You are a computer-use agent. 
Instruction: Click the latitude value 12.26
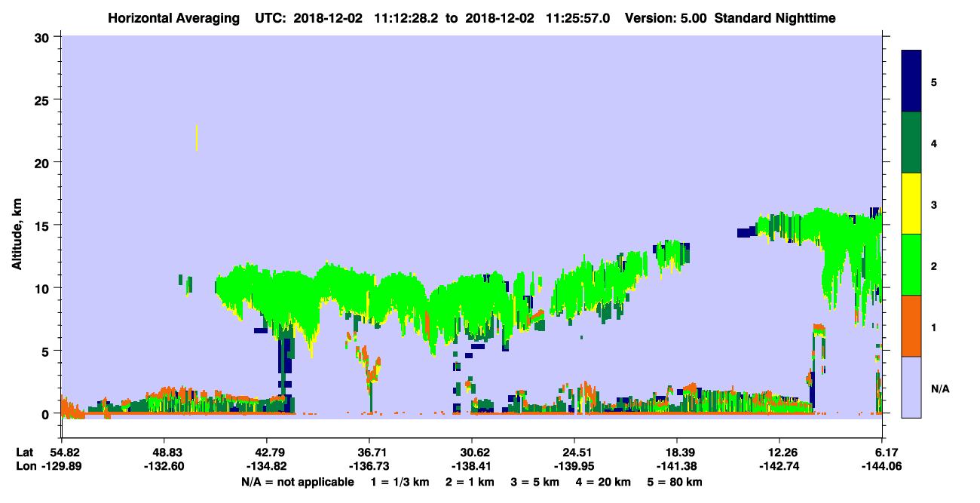click(x=779, y=452)
